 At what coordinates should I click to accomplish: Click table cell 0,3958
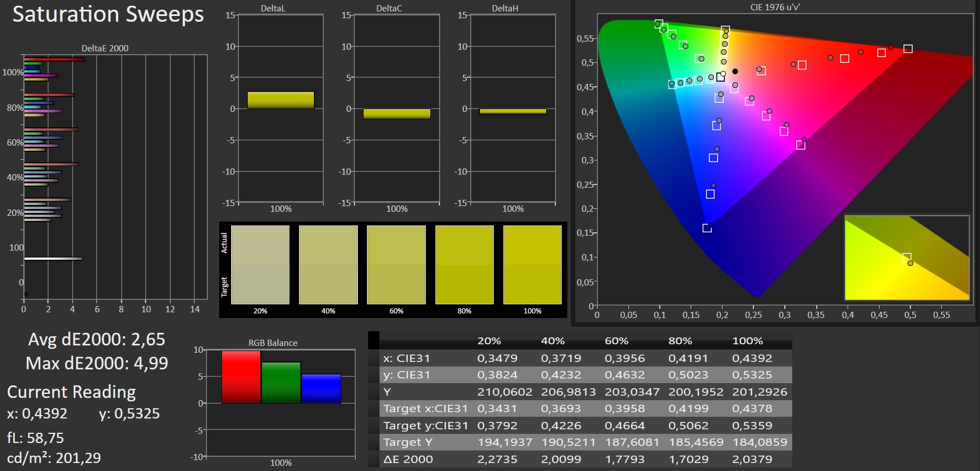[624, 409]
